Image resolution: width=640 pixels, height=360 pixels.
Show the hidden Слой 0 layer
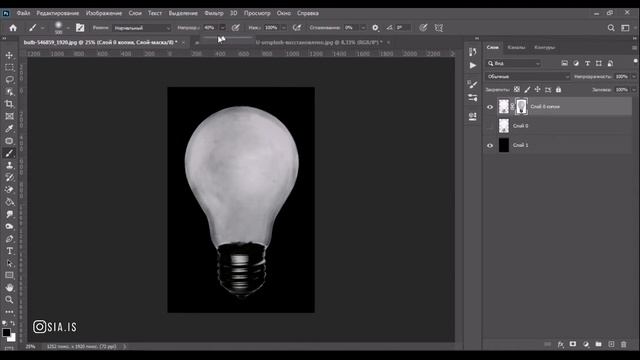click(x=490, y=126)
